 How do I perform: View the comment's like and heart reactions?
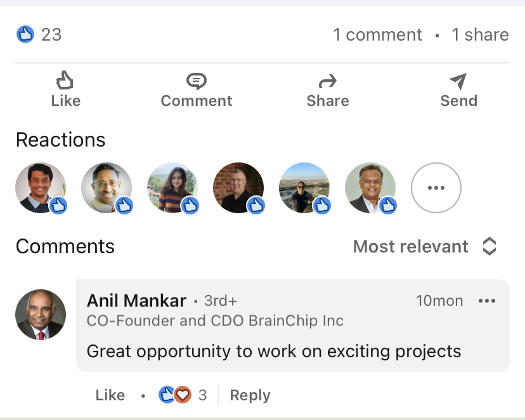[x=183, y=395]
